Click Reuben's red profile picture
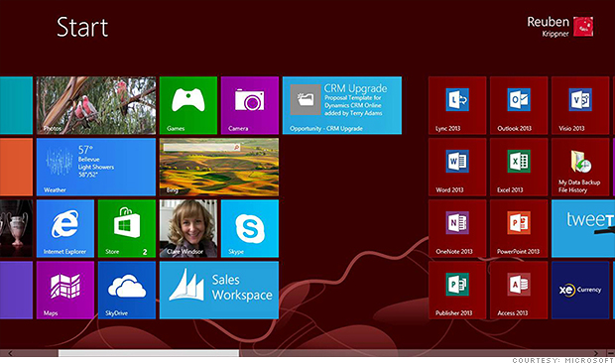615x364 pixels. 583,26
